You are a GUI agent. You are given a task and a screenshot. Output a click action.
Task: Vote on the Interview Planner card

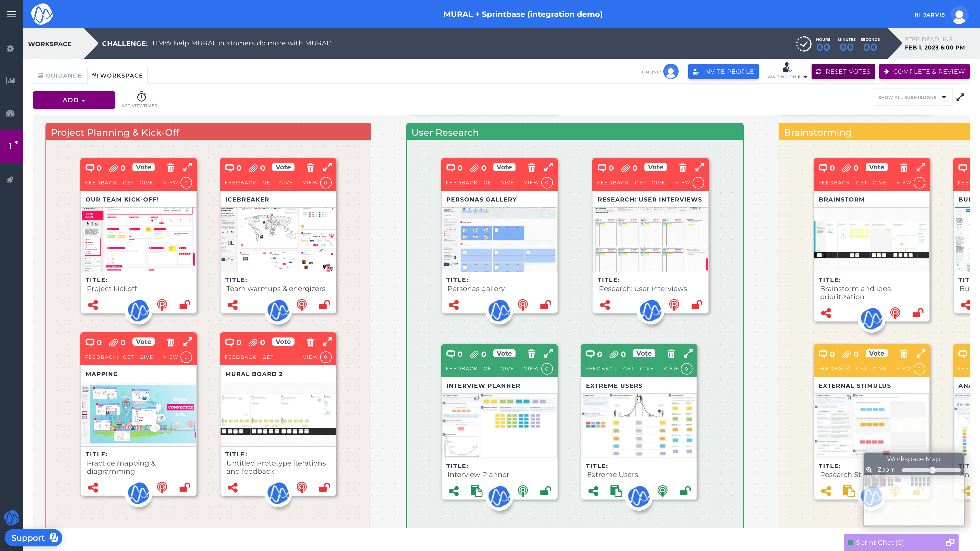504,353
